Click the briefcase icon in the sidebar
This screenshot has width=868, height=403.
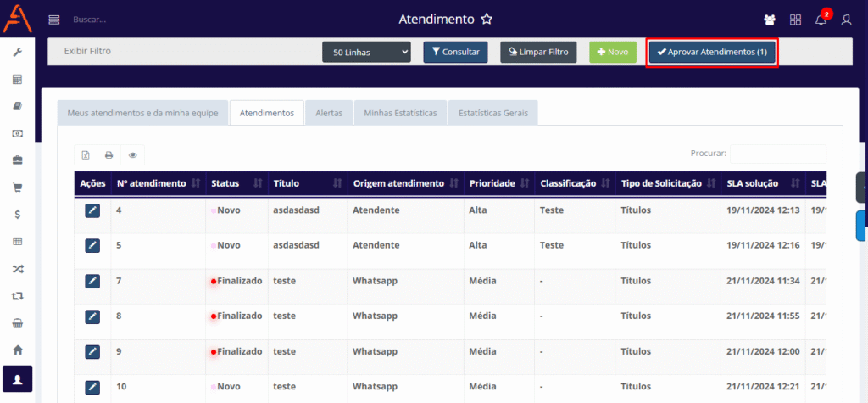point(17,160)
